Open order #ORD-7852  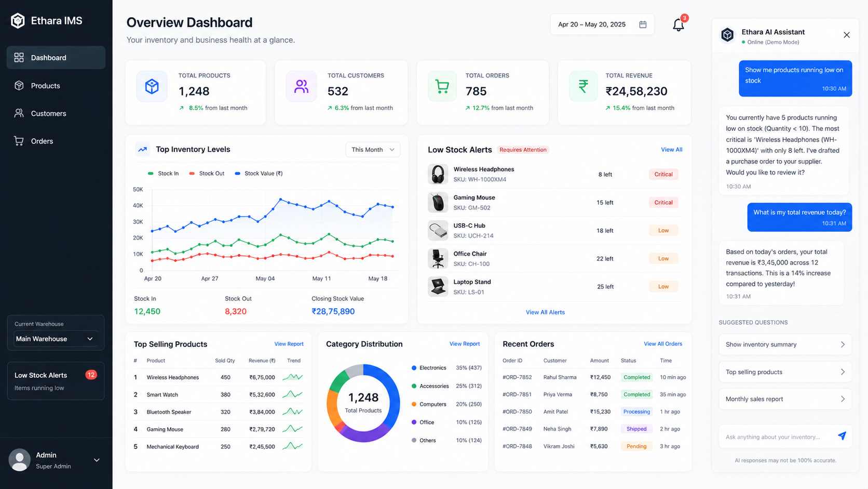click(x=517, y=377)
